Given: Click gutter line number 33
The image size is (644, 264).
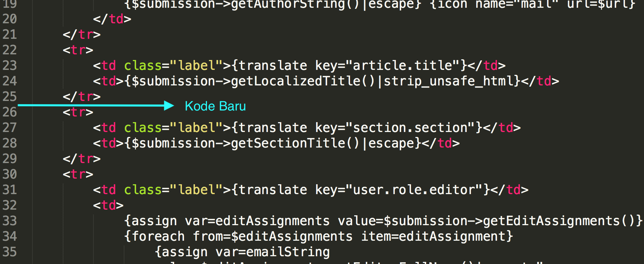Looking at the screenshot, I should 10,221.
